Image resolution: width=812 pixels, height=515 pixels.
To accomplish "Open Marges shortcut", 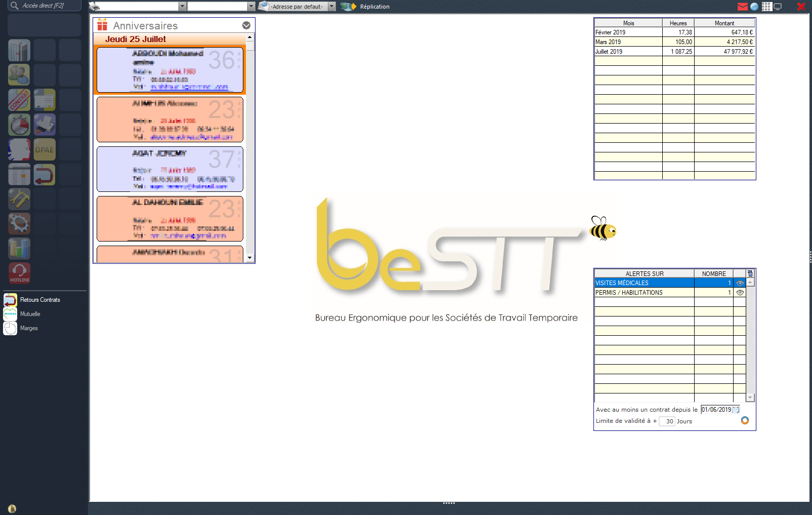I will (29, 328).
